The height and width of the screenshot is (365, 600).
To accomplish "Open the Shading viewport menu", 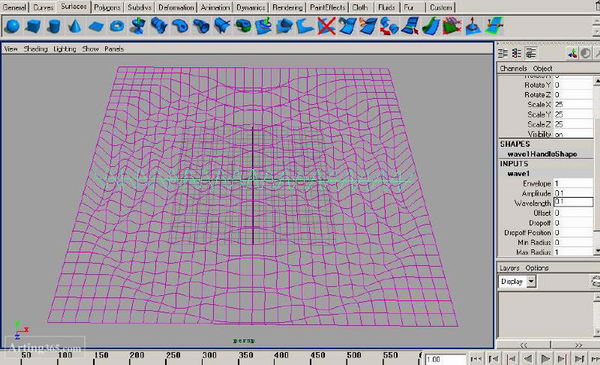I will (x=36, y=49).
